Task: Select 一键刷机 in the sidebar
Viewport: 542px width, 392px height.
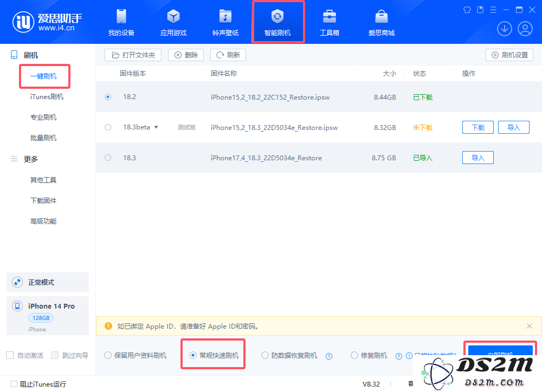Action: tap(43, 76)
